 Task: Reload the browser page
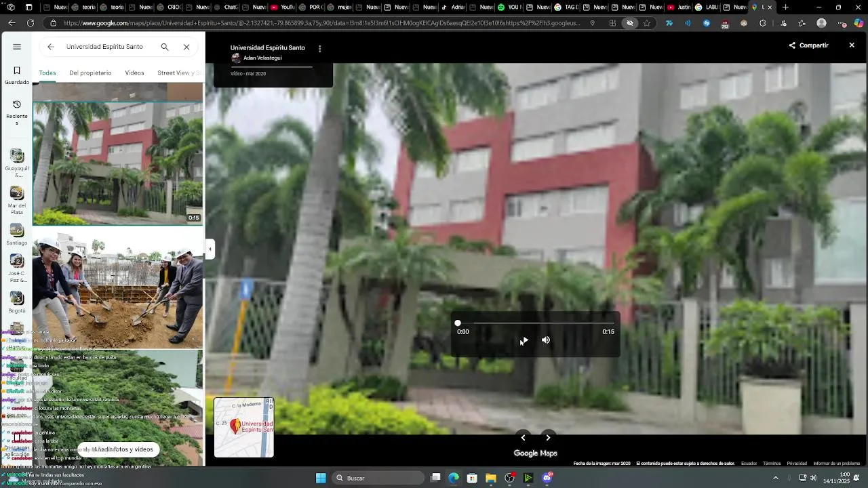(31, 23)
